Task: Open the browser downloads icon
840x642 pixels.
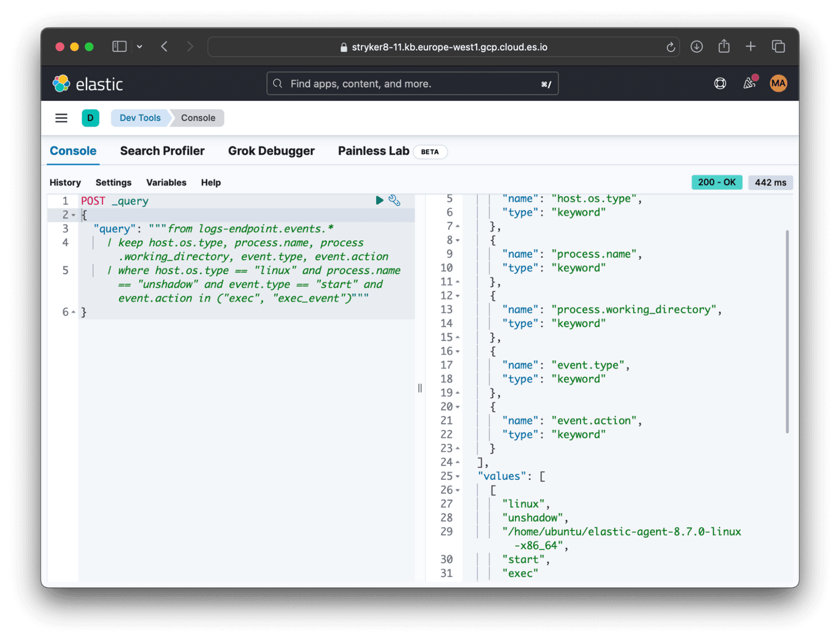Action: point(696,47)
